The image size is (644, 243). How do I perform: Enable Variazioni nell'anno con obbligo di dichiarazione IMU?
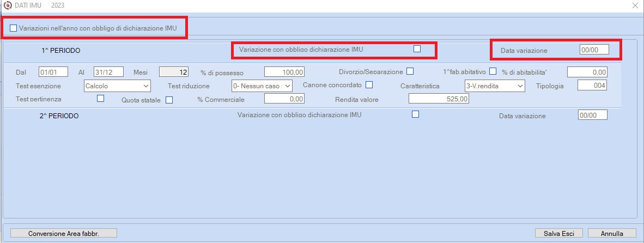pyautogui.click(x=14, y=28)
